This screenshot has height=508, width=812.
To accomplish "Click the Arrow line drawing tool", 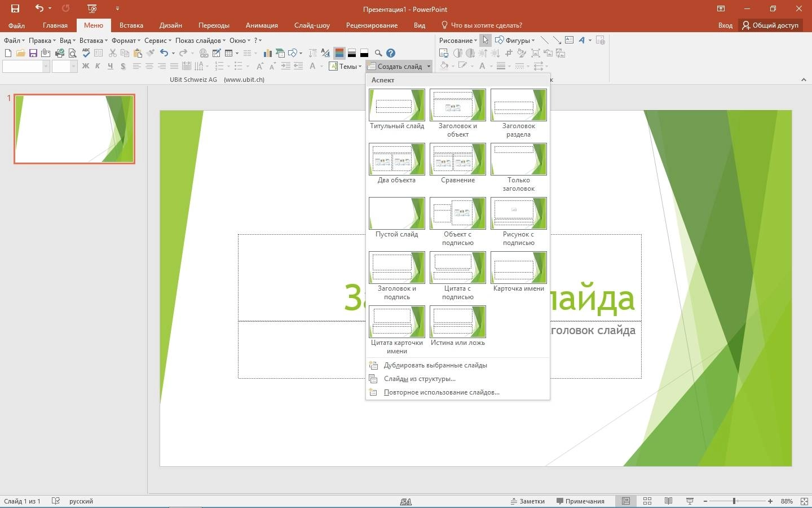I will pyautogui.click(x=557, y=40).
